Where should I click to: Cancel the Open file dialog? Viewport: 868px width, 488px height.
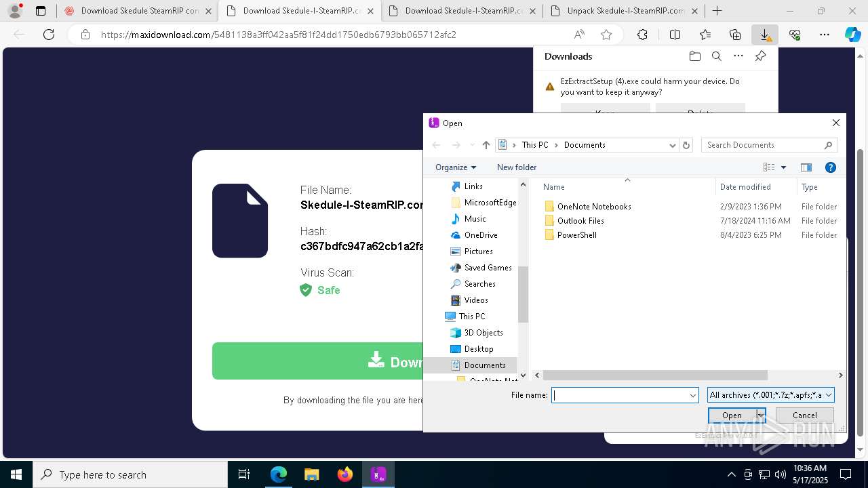(x=805, y=415)
